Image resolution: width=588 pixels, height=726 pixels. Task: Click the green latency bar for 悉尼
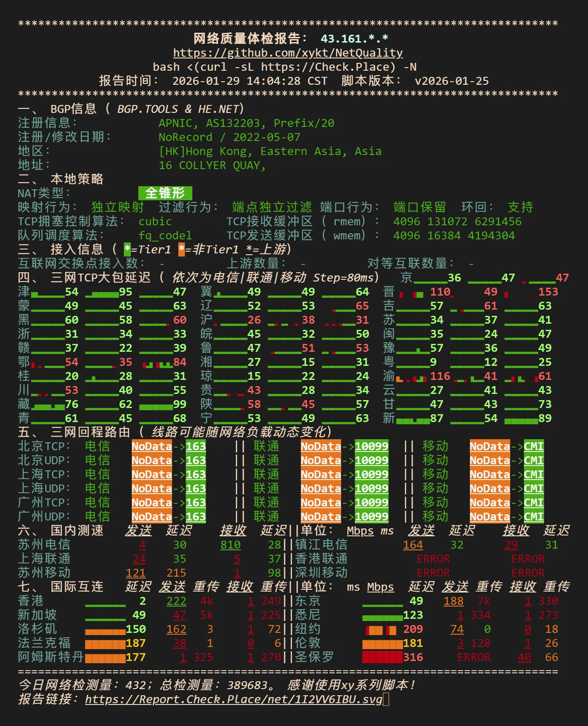coord(382,617)
